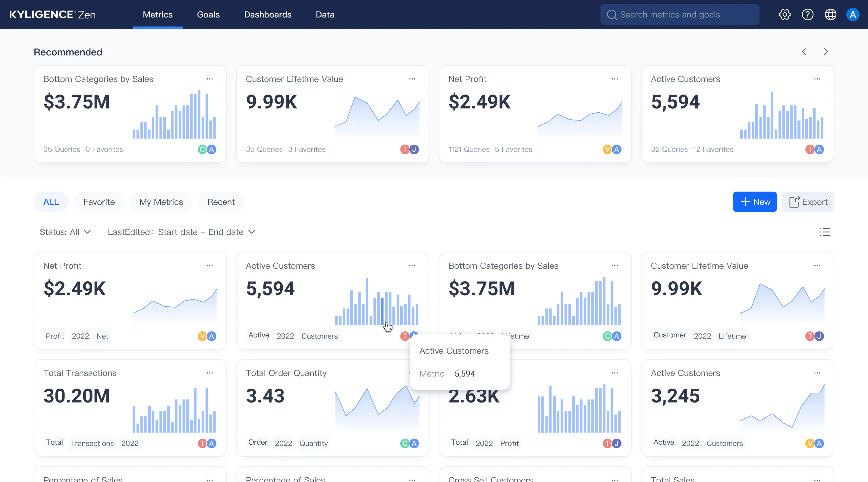This screenshot has height=482, width=868.
Task: Create a metric with the New button
Action: point(755,202)
